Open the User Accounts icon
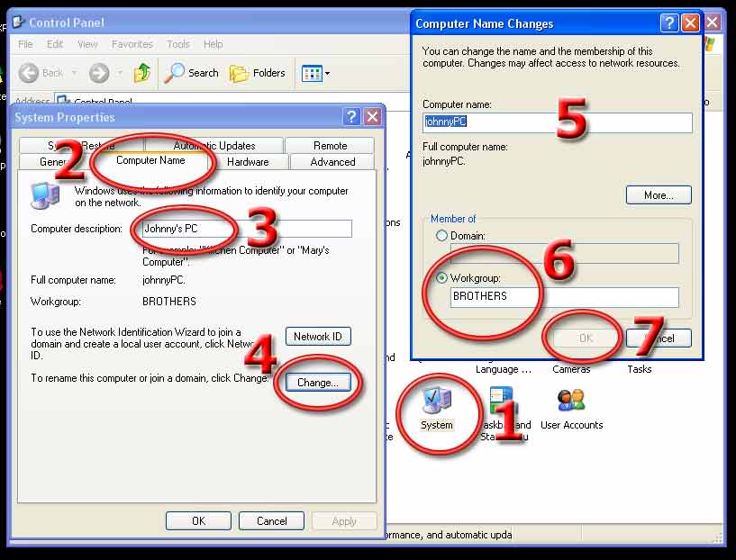This screenshot has height=560, width=736. click(x=571, y=410)
